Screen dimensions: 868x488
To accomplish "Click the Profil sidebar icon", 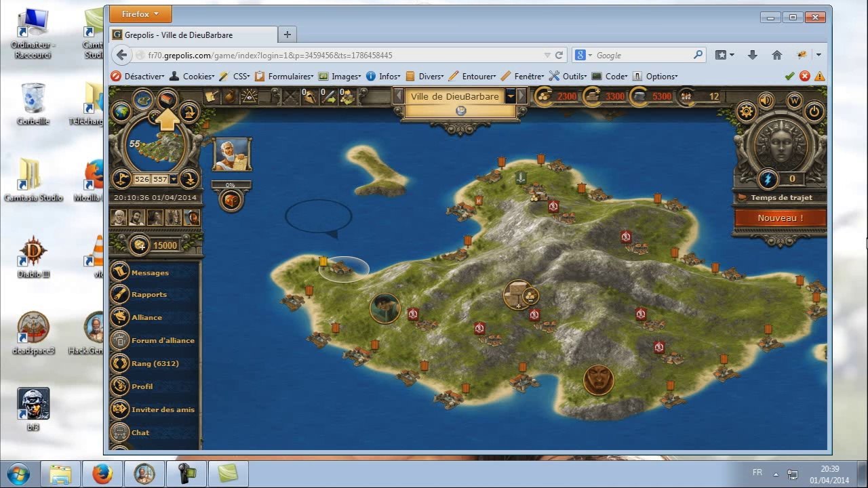I will coord(120,386).
